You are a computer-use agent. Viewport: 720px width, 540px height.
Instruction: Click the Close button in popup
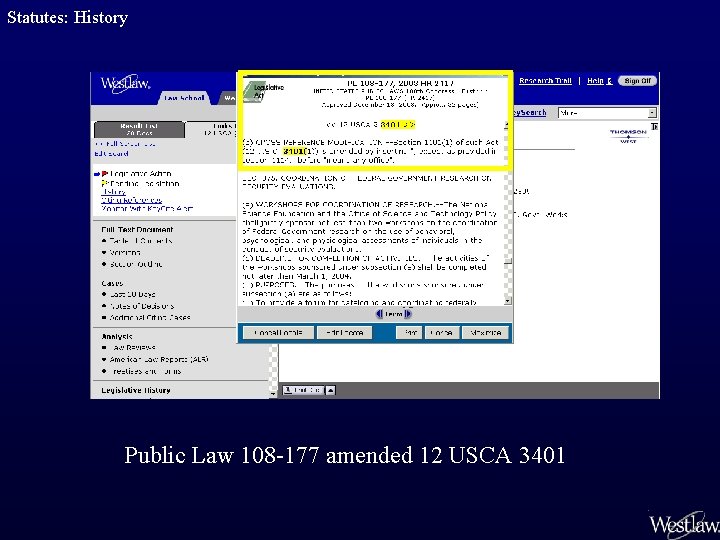point(442,332)
